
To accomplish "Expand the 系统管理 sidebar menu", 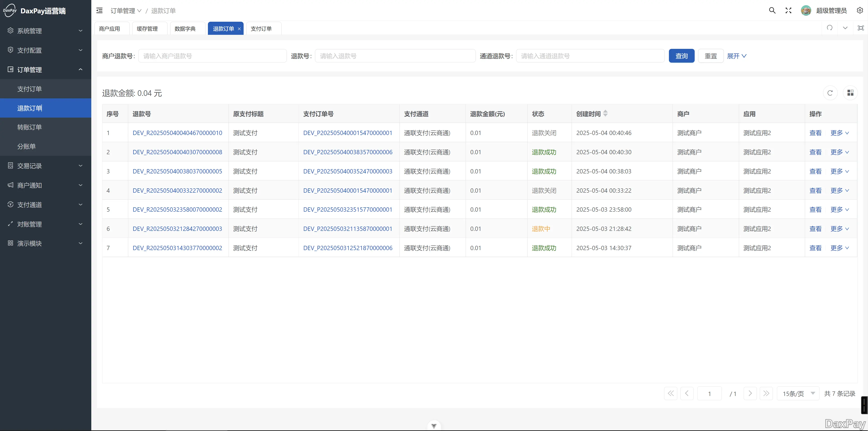I will click(x=45, y=31).
